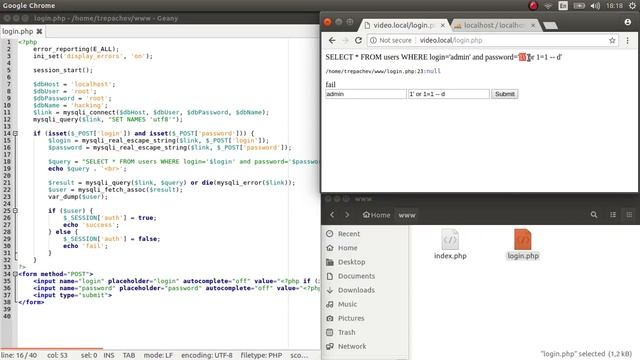The height and width of the screenshot is (360, 640).
Task: Close the video.local/login.php tab
Action: (x=442, y=25)
